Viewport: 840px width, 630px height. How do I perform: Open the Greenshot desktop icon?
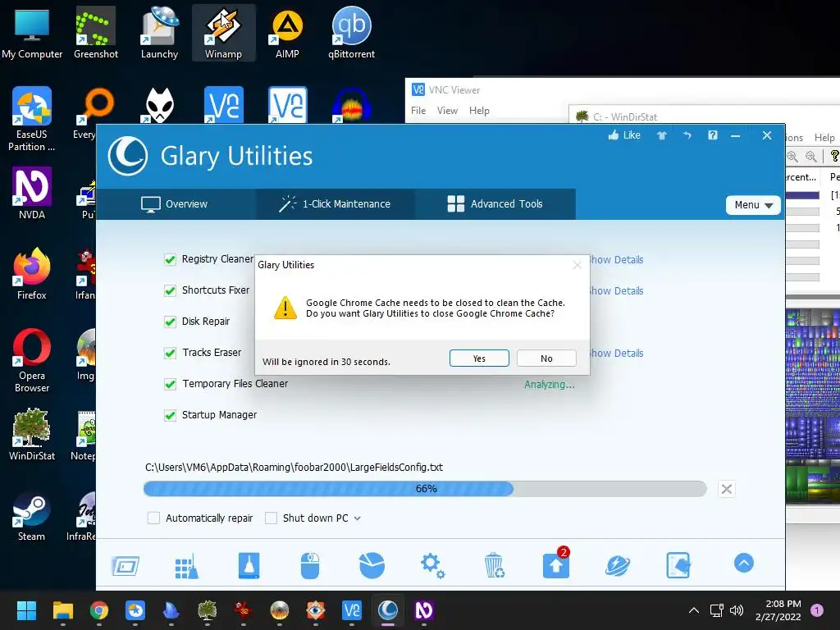pyautogui.click(x=96, y=33)
